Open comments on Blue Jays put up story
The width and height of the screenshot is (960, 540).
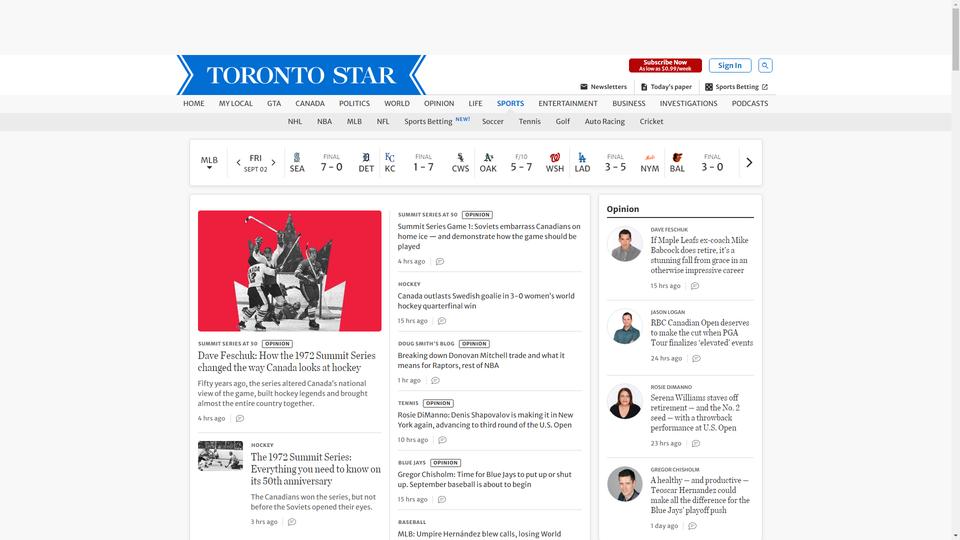441,499
